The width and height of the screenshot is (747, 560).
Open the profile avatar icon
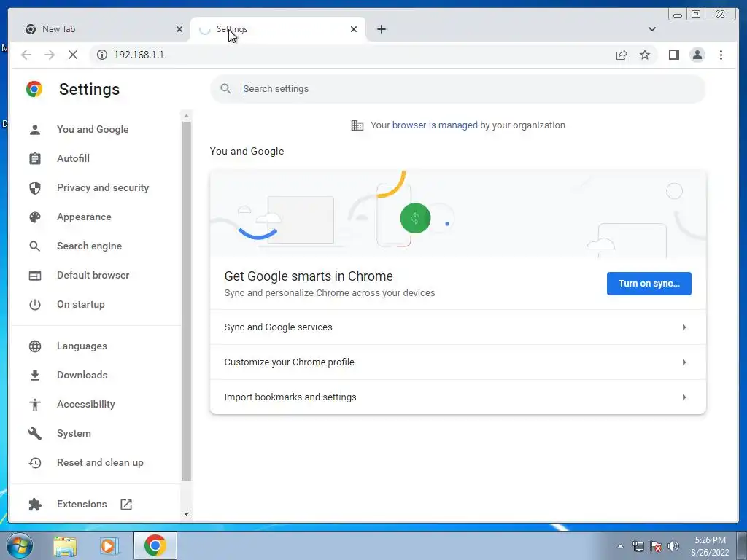(x=697, y=55)
